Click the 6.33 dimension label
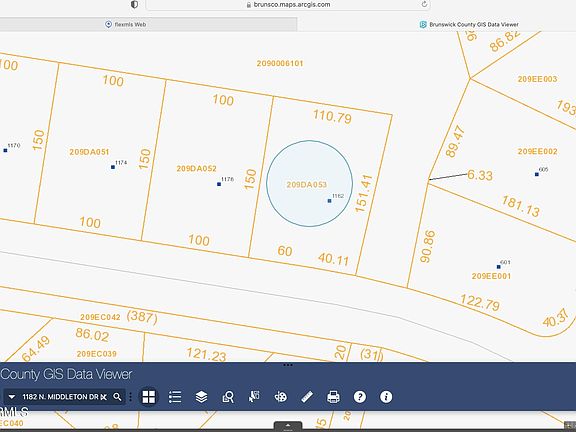This screenshot has width=576, height=432. (480, 175)
